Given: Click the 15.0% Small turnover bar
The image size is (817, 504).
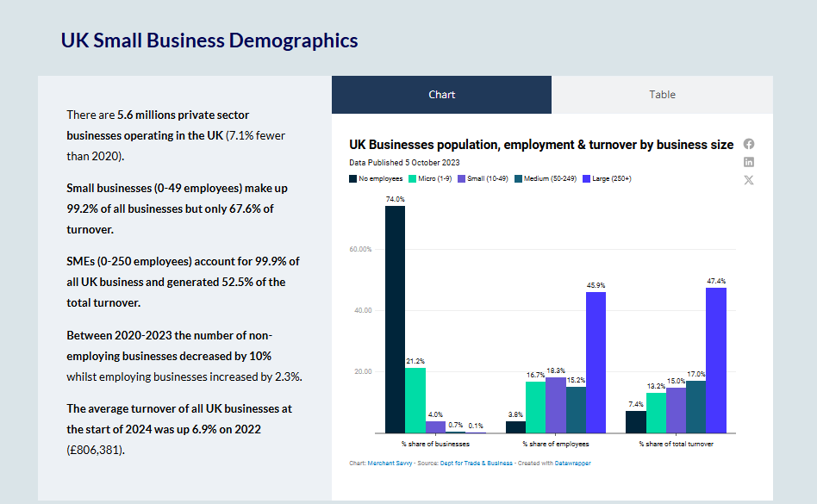Looking at the screenshot, I should coord(676,410).
